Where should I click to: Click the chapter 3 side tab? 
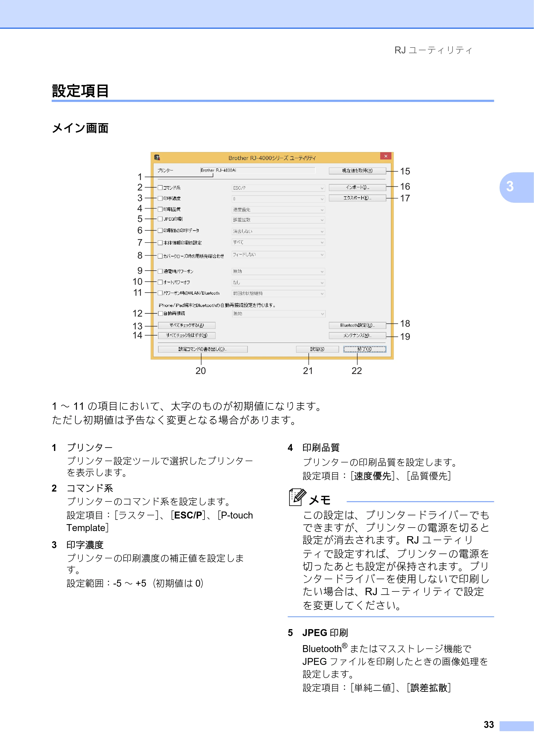point(516,187)
